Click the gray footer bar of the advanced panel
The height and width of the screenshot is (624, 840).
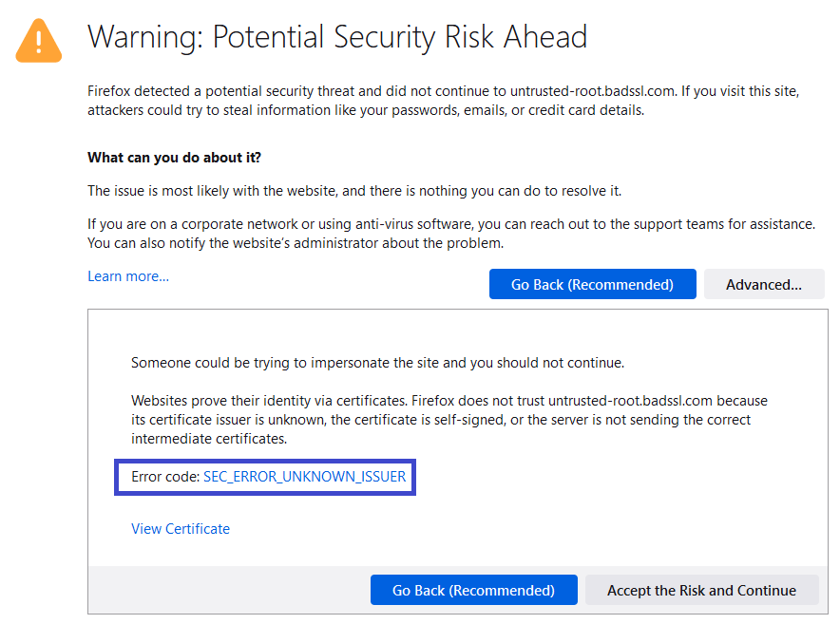228,590
